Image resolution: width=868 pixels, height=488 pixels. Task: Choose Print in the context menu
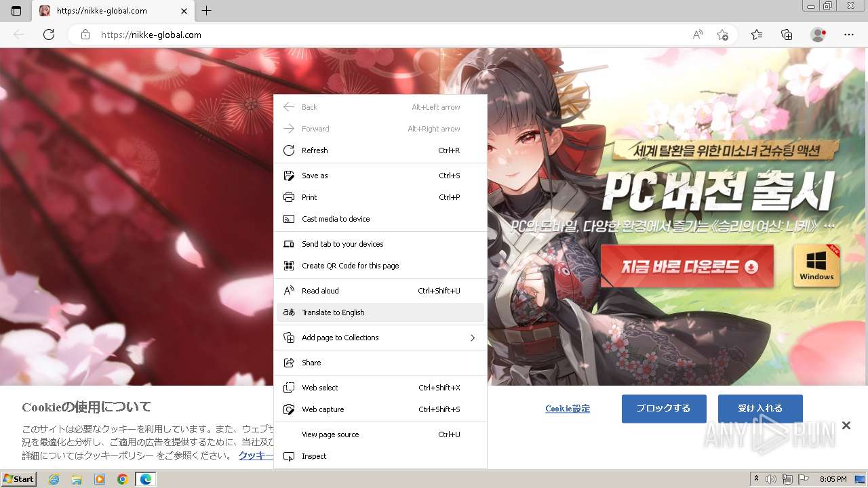pyautogui.click(x=380, y=197)
